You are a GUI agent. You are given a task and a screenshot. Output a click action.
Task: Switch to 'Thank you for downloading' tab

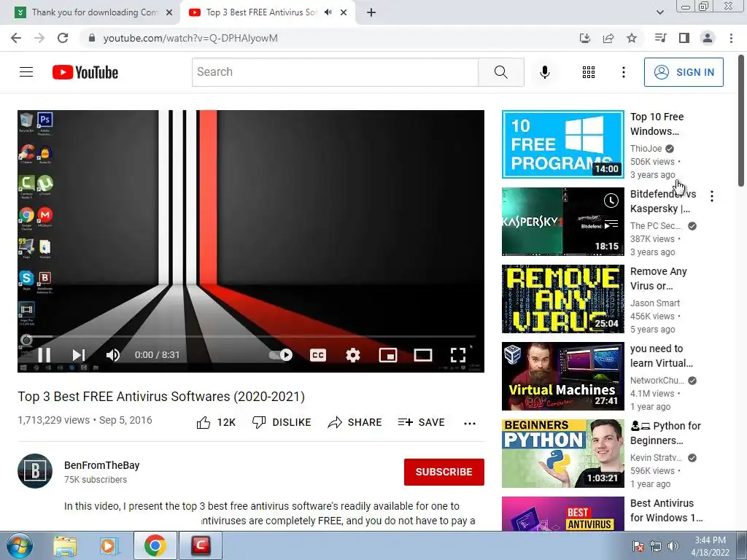(95, 12)
